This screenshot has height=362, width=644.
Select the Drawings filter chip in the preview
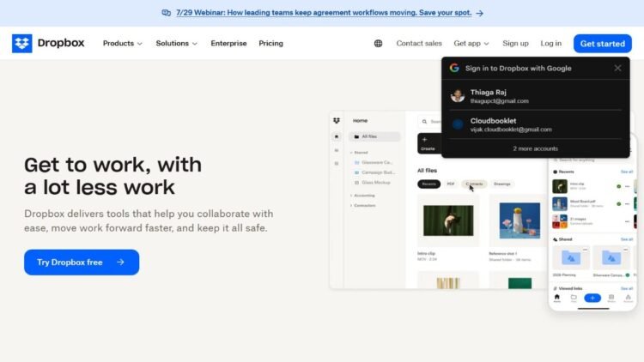click(502, 184)
